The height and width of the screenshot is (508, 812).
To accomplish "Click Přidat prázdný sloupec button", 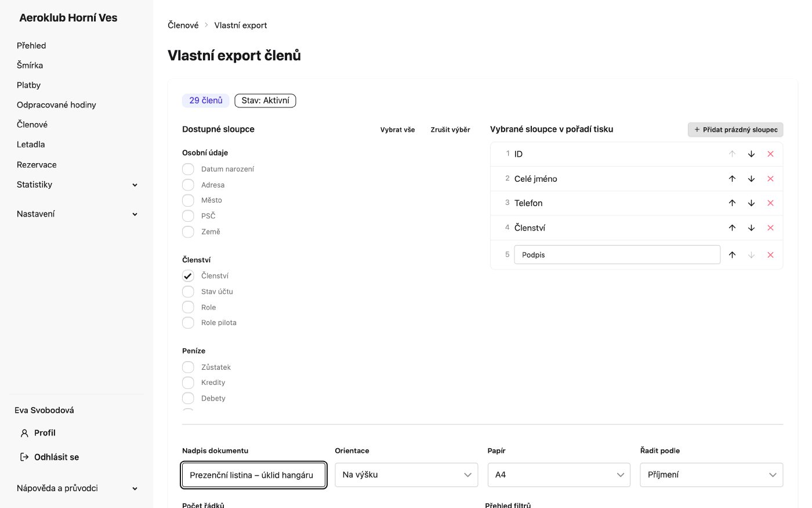I will coord(735,129).
